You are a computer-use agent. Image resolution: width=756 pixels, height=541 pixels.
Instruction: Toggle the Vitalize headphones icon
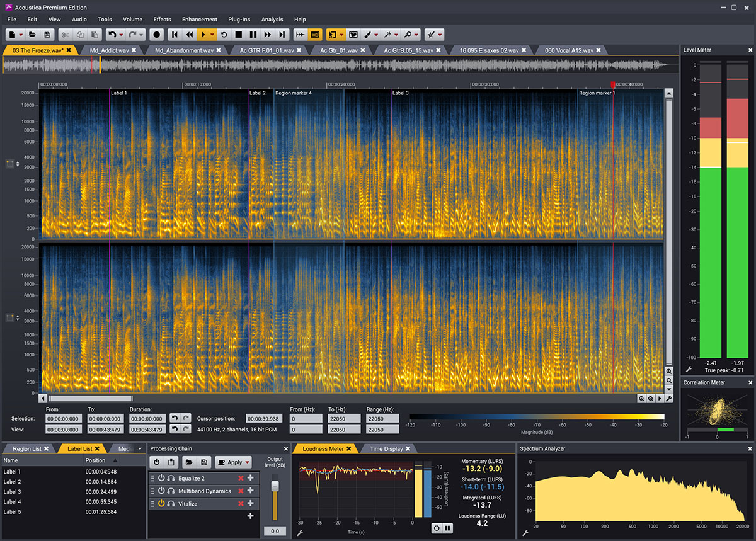click(171, 503)
